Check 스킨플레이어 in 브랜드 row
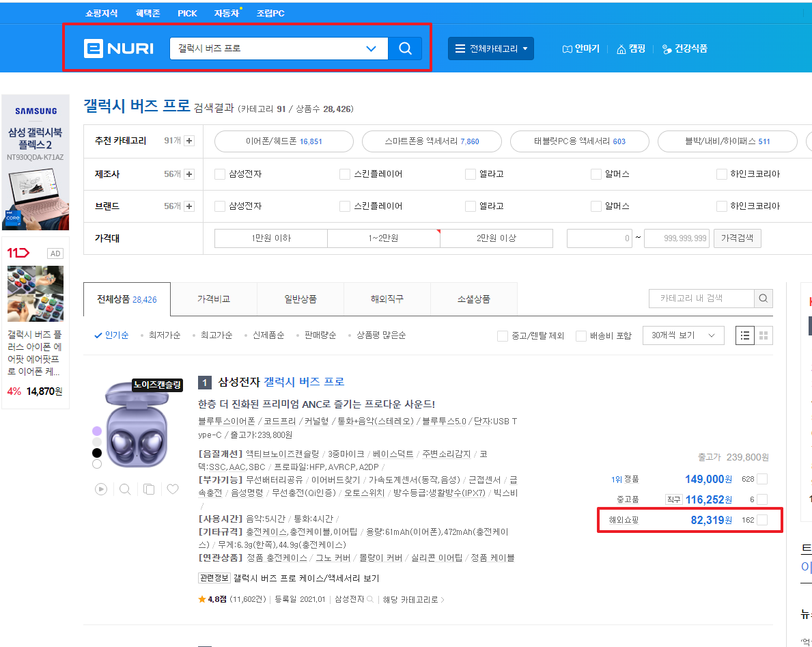The height and width of the screenshot is (647, 812). pyautogui.click(x=345, y=206)
